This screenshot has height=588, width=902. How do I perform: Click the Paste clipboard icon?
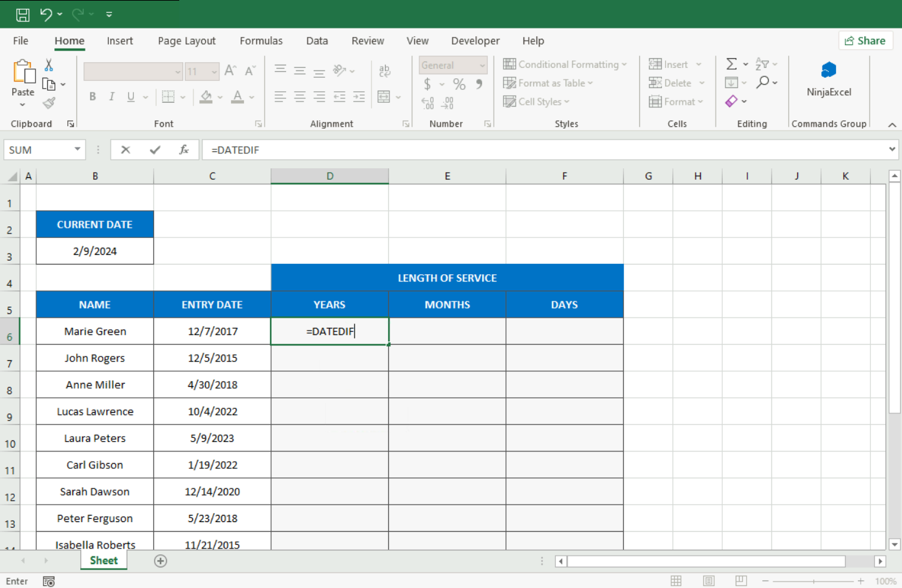click(24, 72)
